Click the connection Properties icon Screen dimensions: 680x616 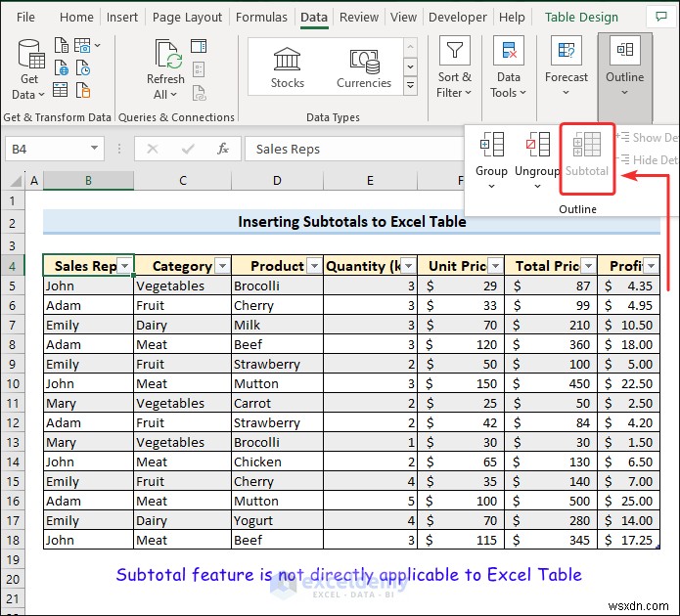point(199,69)
